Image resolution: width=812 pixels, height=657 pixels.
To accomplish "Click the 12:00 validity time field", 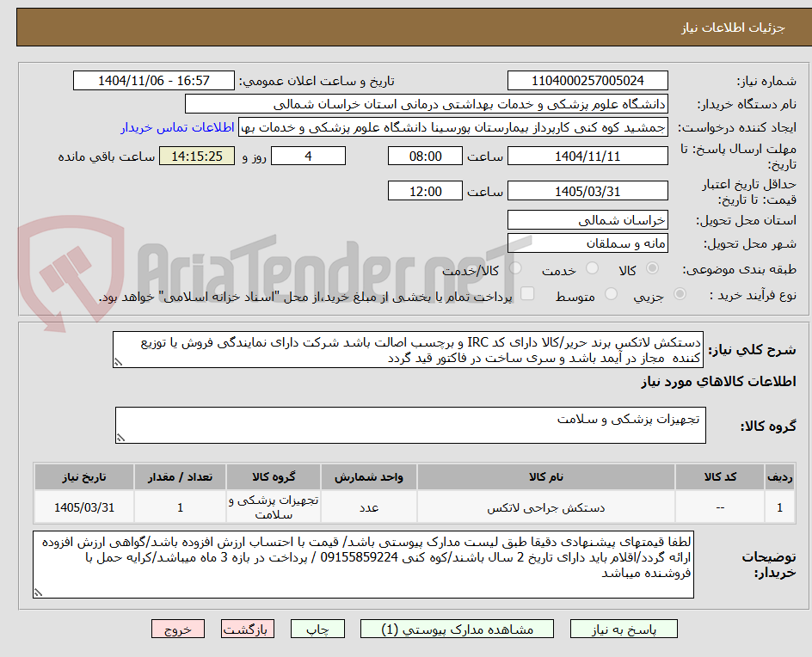I will tap(425, 191).
